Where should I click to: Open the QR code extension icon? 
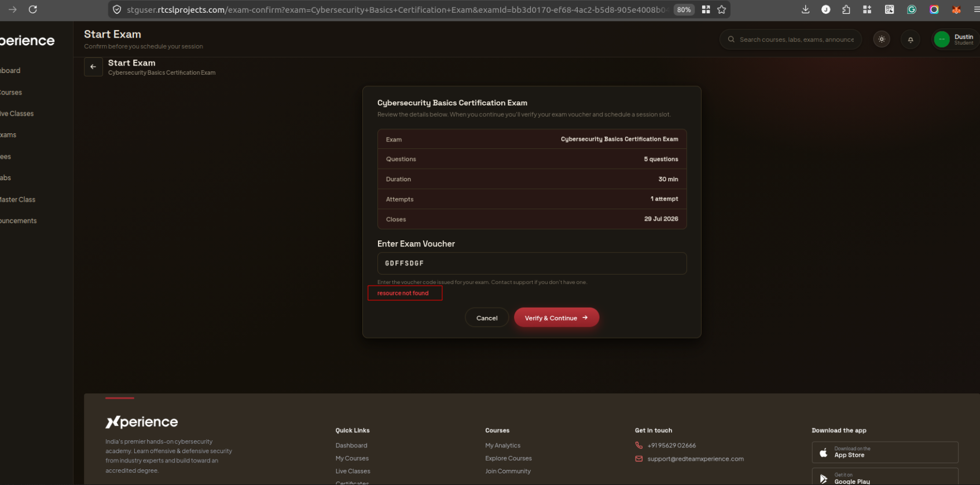click(x=890, y=9)
